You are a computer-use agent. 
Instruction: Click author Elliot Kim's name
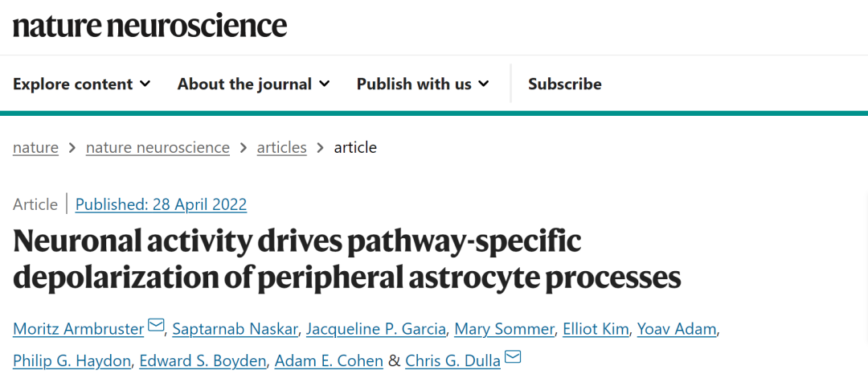(596, 329)
